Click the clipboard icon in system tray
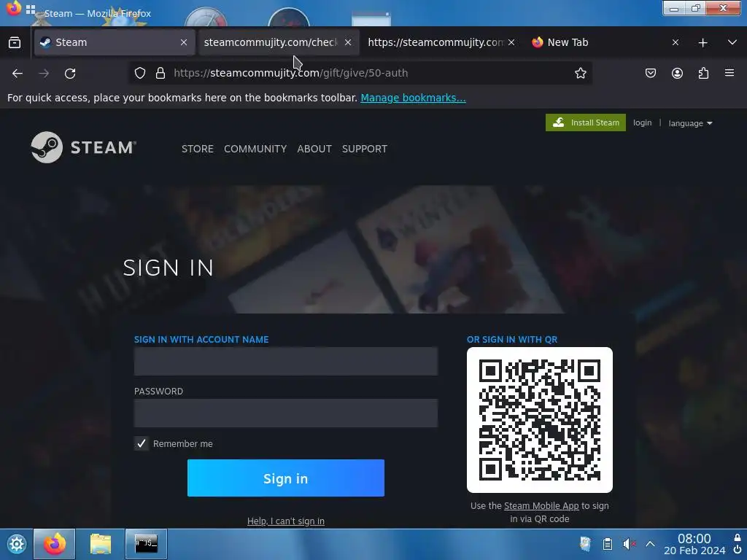Screen dimensions: 747x560 coord(608,544)
